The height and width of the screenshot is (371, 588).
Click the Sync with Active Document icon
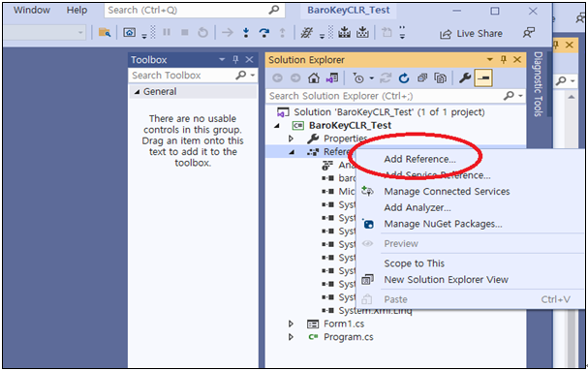[386, 78]
